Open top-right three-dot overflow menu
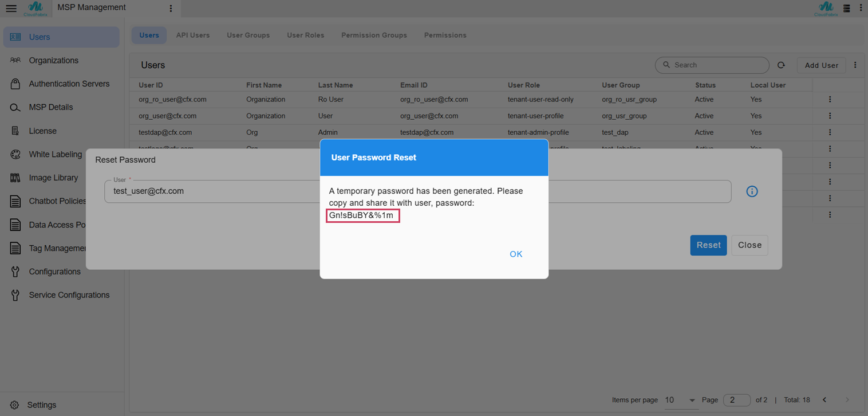The image size is (868, 416). point(861,8)
